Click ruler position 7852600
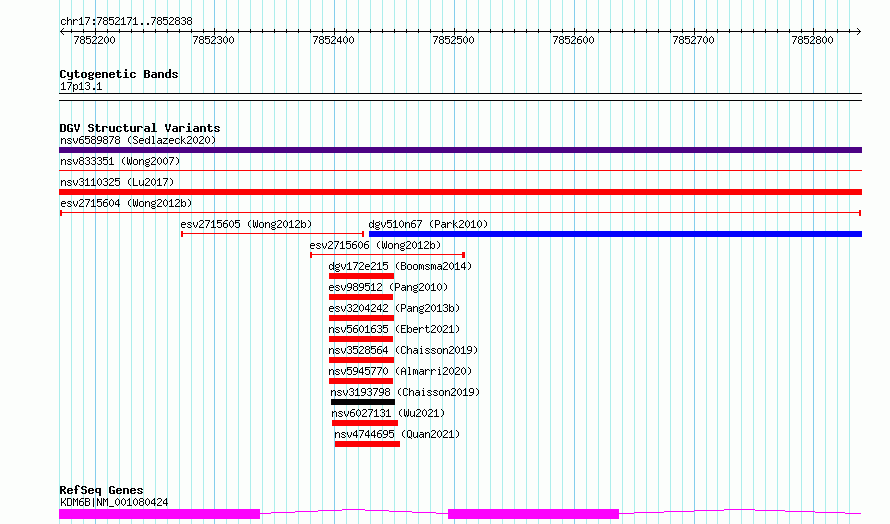Screen dimensions: 890x524 pos(573,40)
